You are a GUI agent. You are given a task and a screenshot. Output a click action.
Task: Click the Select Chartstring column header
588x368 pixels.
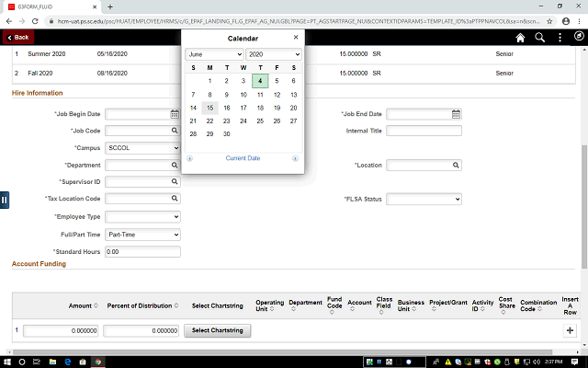218,305
